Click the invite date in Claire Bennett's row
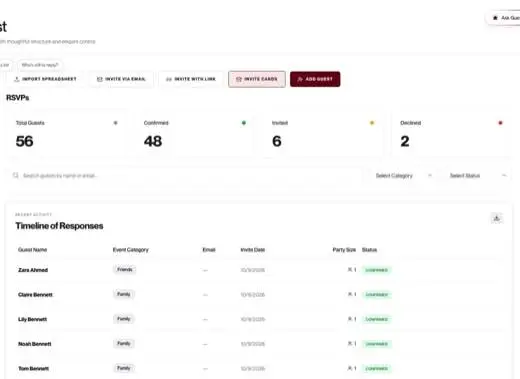 [253, 295]
